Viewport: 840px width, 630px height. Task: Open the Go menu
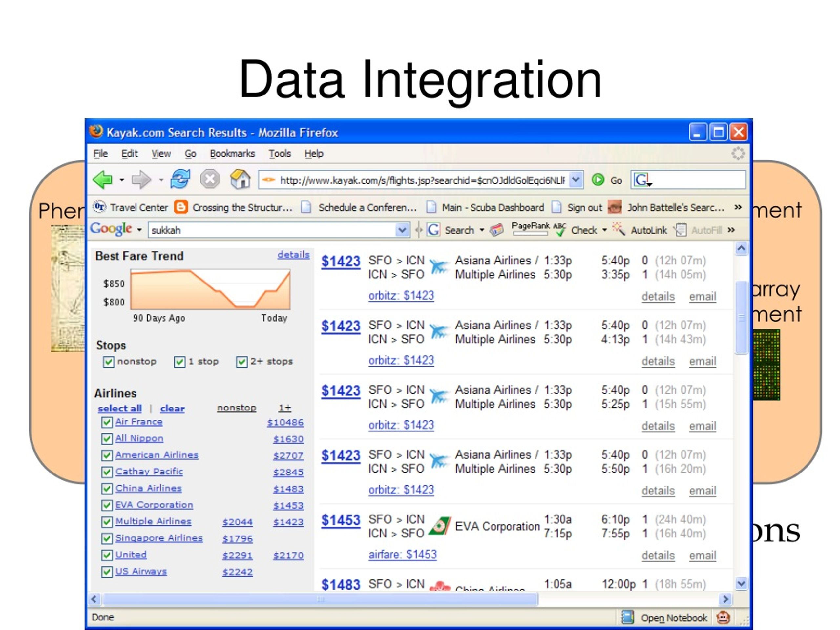(x=190, y=154)
